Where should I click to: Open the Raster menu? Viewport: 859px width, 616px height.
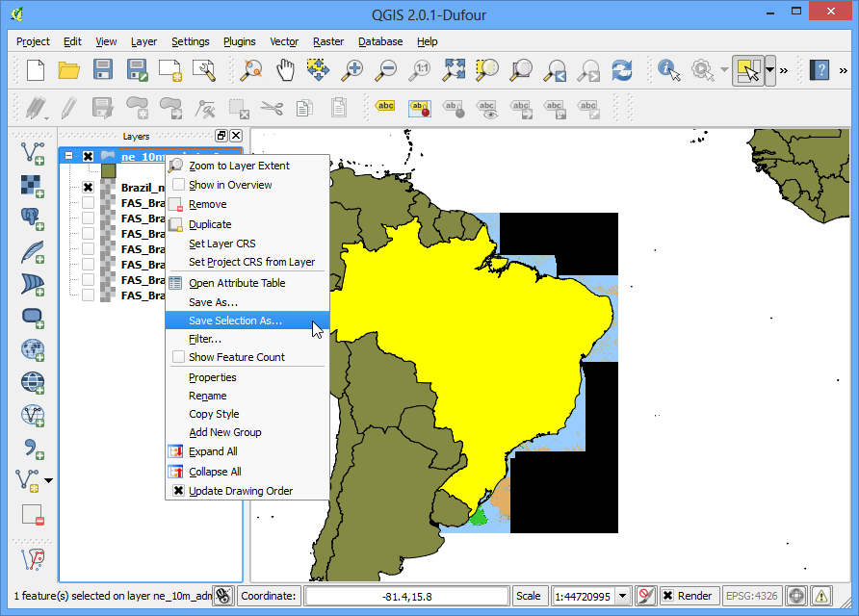[328, 41]
